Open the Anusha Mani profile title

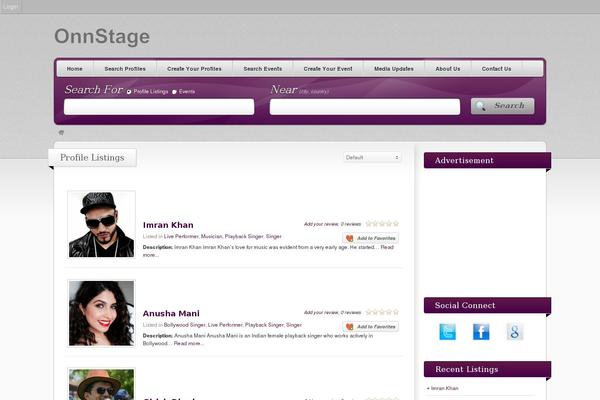coord(171,313)
